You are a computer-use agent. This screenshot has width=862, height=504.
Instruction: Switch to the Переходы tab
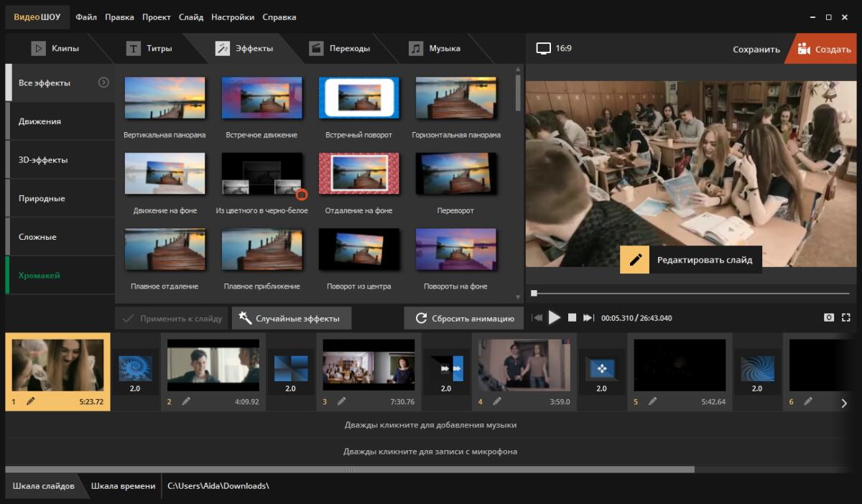(340, 49)
